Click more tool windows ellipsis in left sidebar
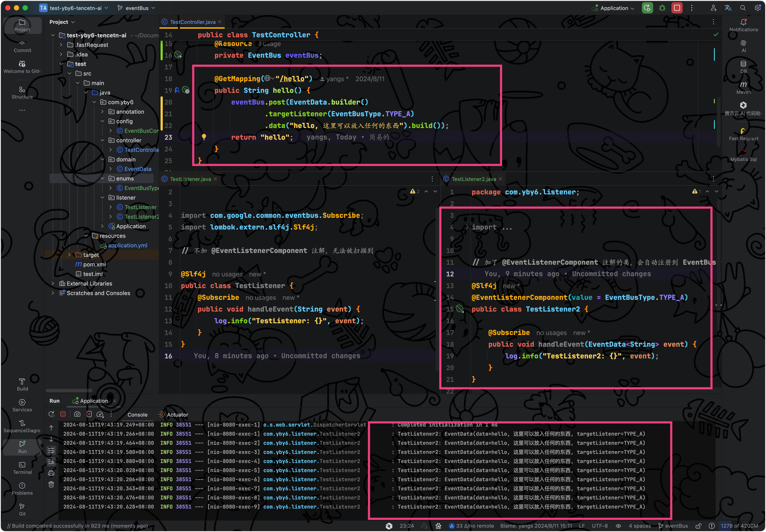Screen dimensions: 766x532 22,110
